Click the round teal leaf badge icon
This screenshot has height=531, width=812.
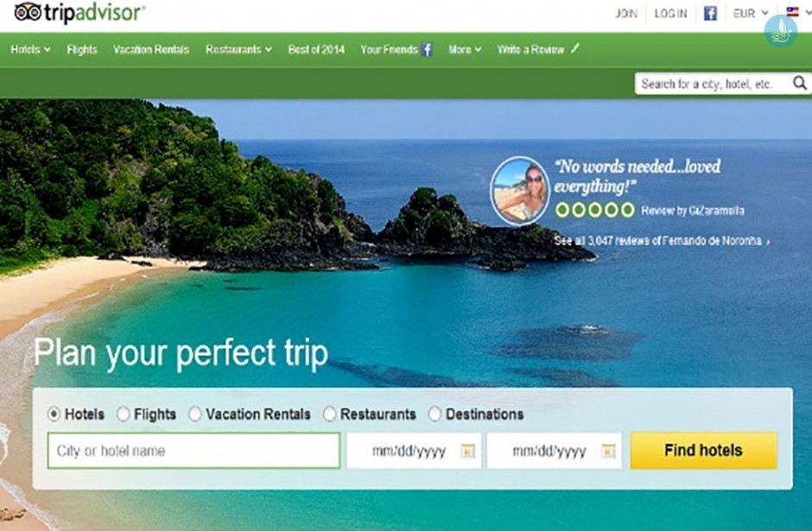tap(780, 31)
